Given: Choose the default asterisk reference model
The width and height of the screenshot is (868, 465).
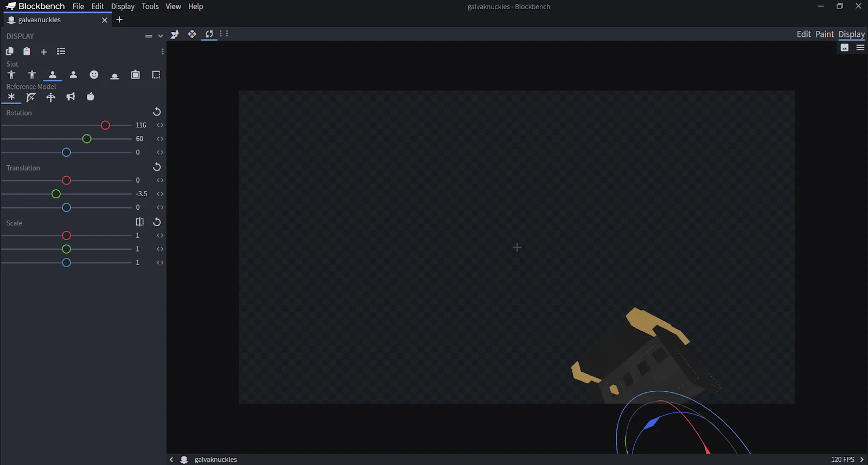Looking at the screenshot, I should point(11,97).
